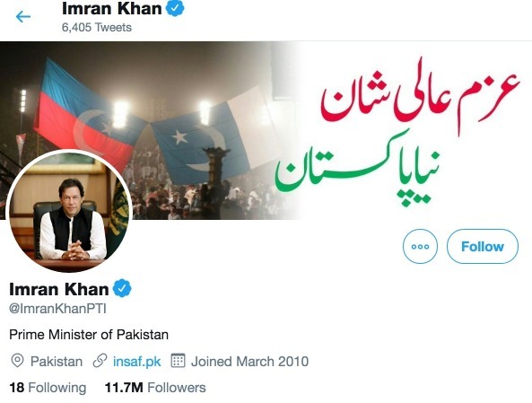This screenshot has width=532, height=403.
Task: Click the Joined March 2010 text
Action: pyautogui.click(x=249, y=361)
